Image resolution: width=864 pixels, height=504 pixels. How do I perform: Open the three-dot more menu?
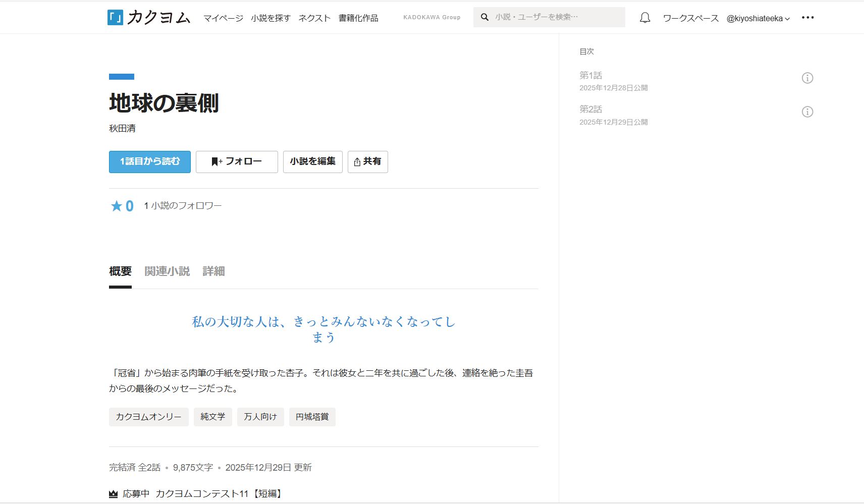pos(807,18)
